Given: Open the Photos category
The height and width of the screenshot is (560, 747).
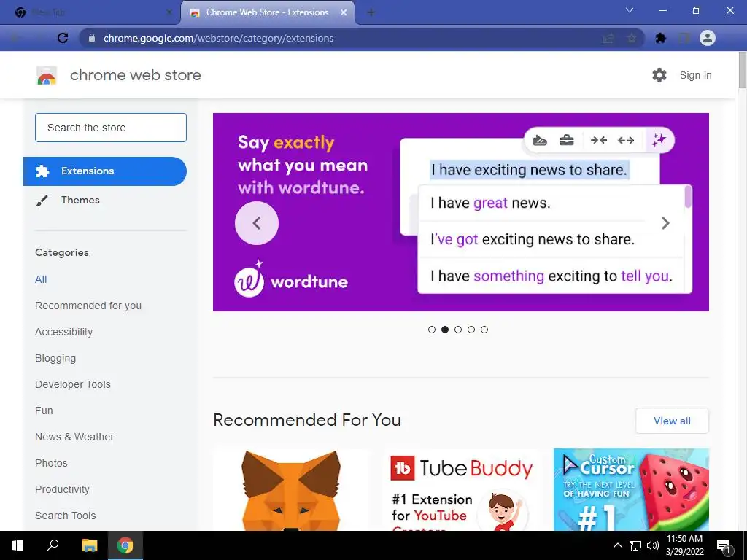Looking at the screenshot, I should (x=52, y=463).
